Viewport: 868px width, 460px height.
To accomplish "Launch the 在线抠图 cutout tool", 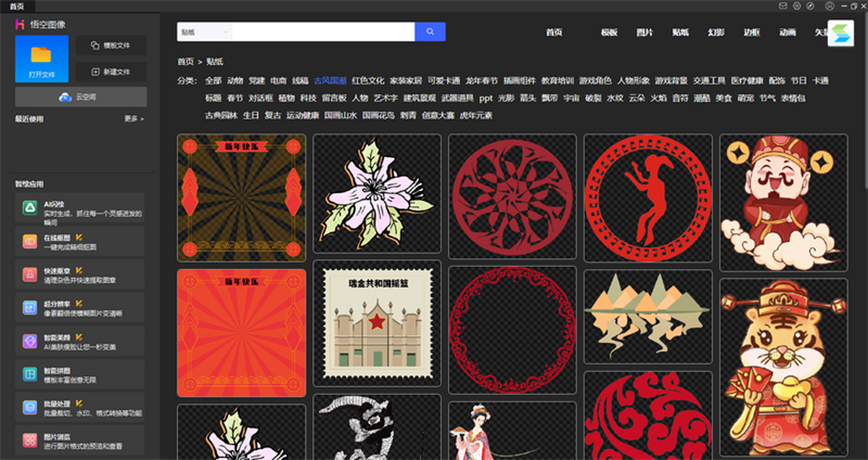I will 80,242.
